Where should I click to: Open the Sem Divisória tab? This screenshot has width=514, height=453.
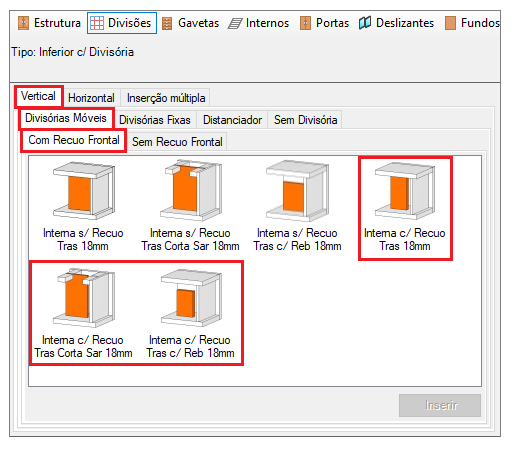[x=306, y=120]
